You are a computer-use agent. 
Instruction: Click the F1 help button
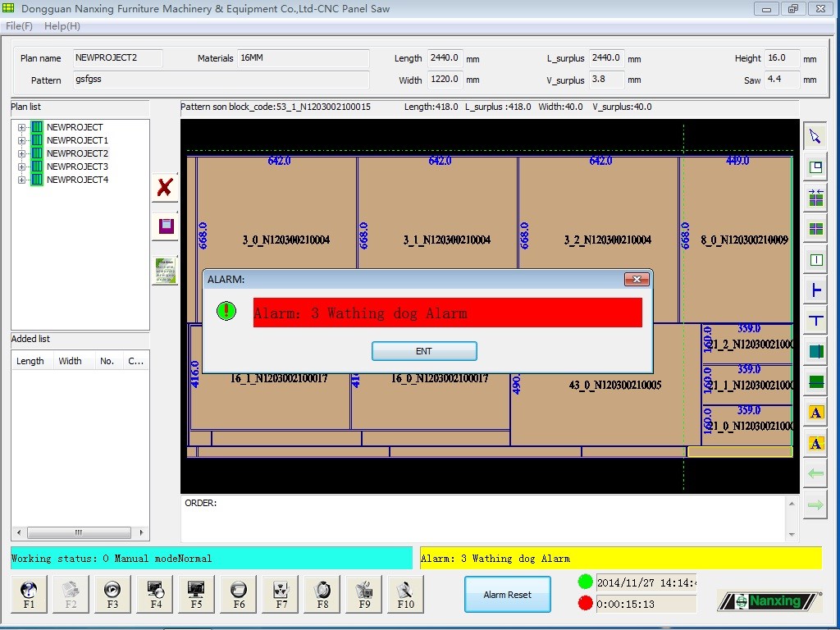(x=29, y=594)
